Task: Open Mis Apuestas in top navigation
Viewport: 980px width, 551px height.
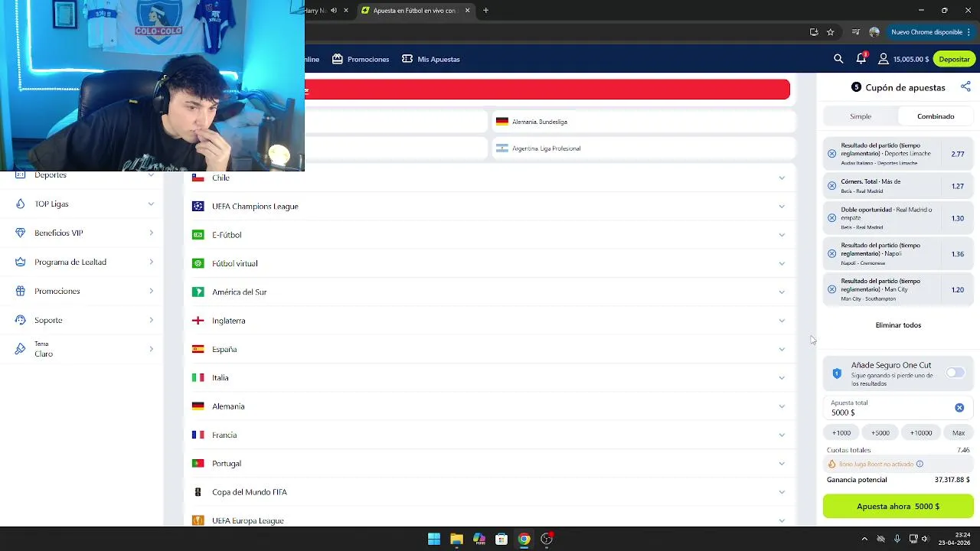Action: [x=431, y=59]
